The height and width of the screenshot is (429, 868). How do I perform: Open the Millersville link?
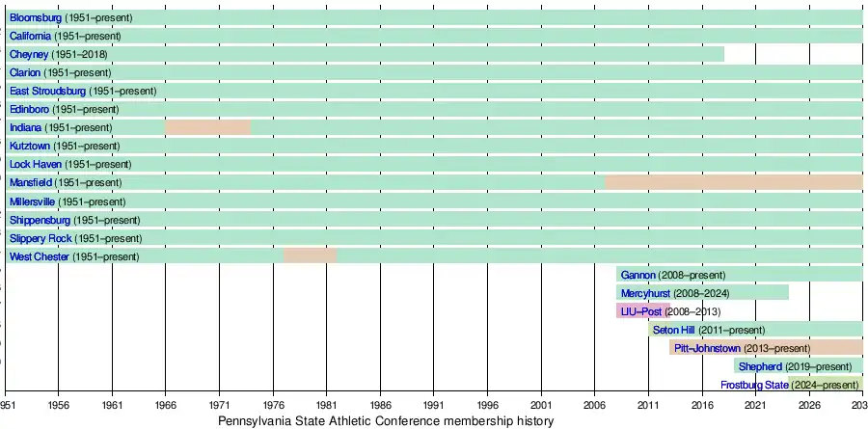[x=33, y=202]
